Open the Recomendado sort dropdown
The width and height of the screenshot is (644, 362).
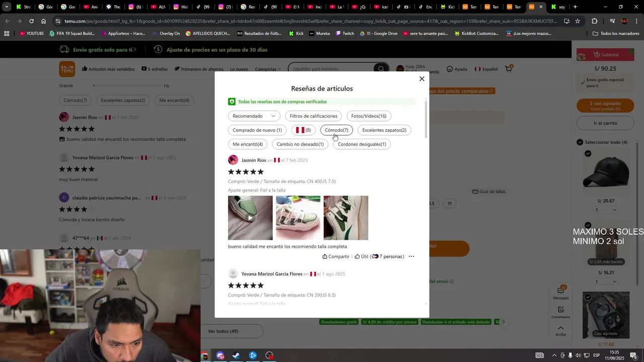254,116
